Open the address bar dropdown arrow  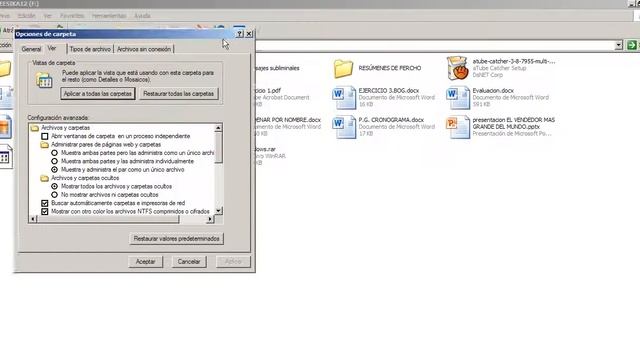coord(619,45)
